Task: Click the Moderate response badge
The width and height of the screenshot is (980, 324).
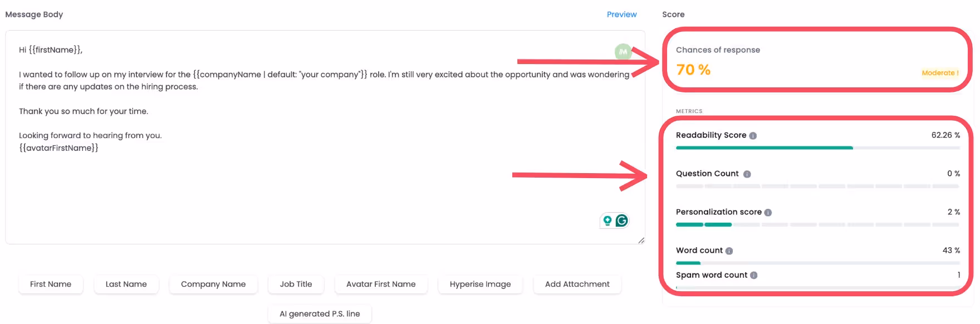Action: point(939,72)
